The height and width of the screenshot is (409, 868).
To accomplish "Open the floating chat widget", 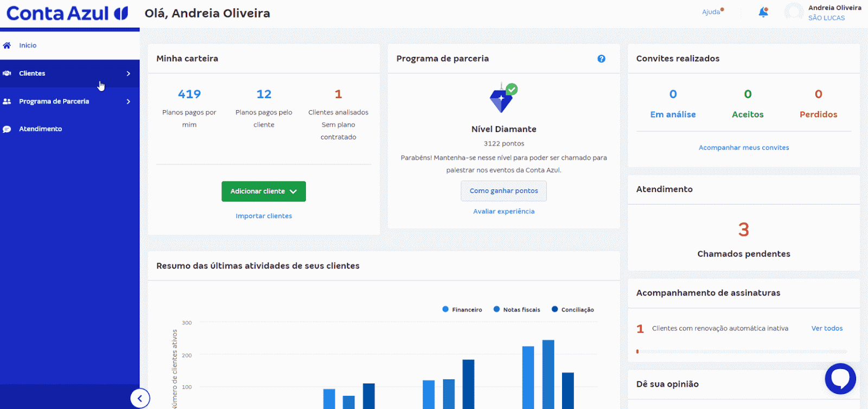I will pyautogui.click(x=840, y=379).
